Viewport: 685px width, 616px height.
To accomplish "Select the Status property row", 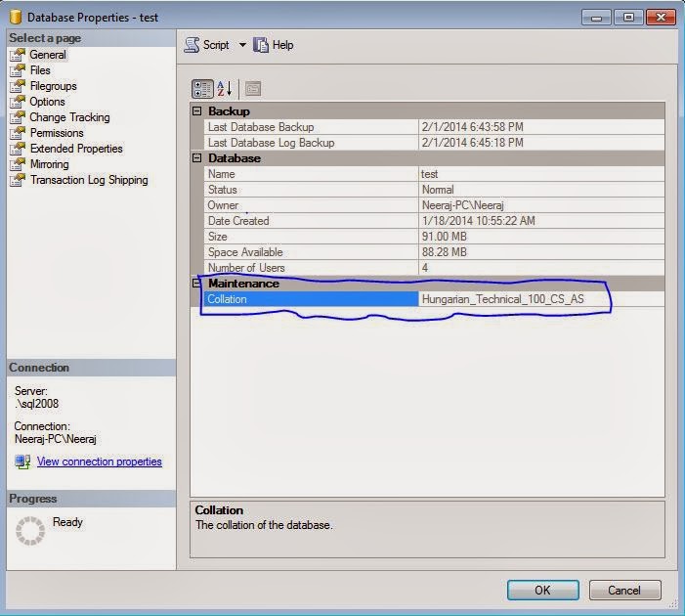I will click(435, 190).
